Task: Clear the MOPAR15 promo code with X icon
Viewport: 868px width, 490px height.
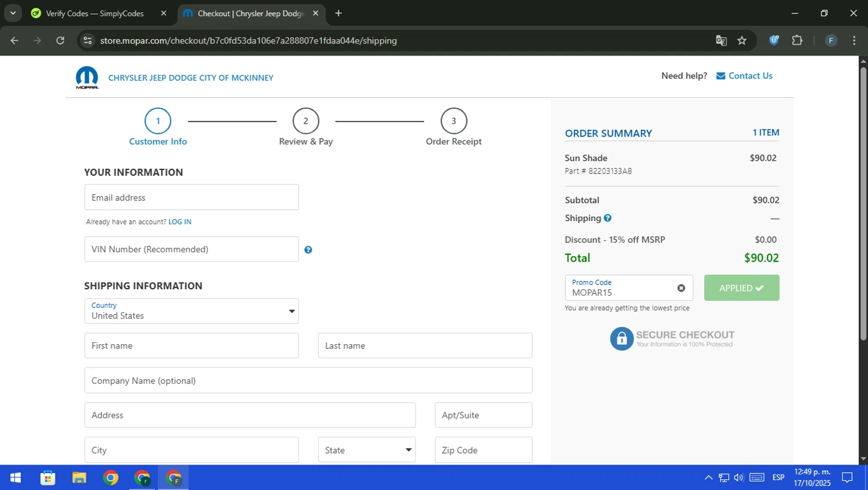Action: 681,288
